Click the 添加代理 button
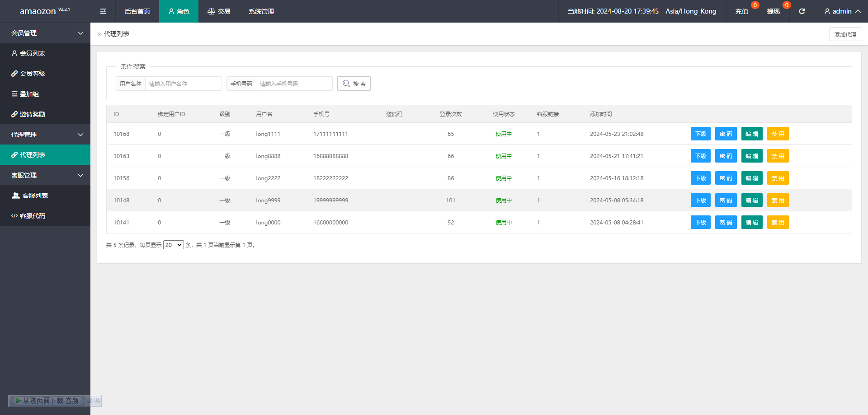This screenshot has height=415, width=868. click(x=845, y=34)
